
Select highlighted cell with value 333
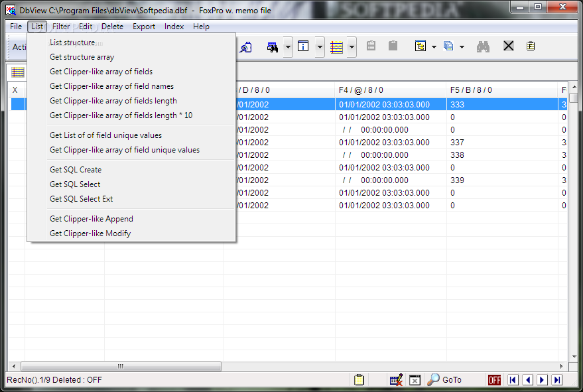pos(502,105)
